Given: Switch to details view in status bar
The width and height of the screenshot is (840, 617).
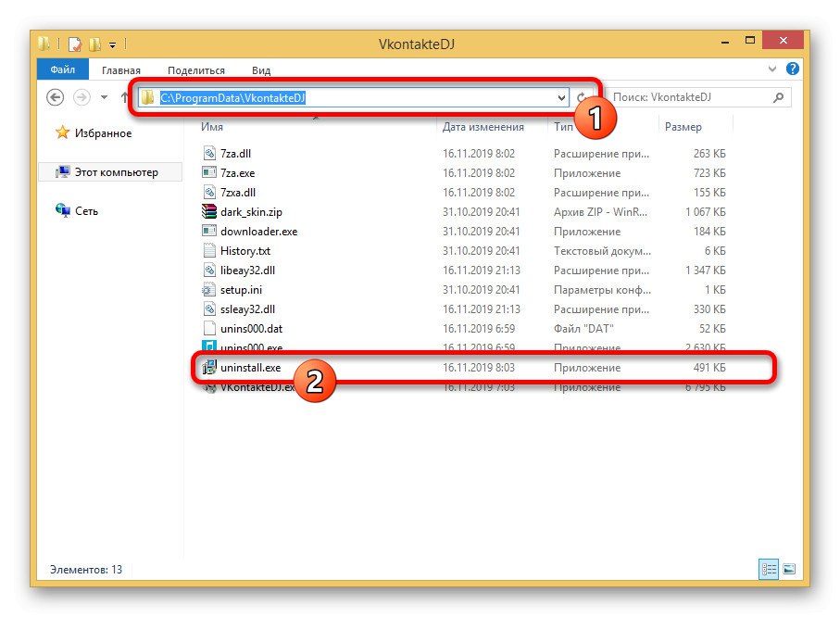Looking at the screenshot, I should tap(769, 570).
